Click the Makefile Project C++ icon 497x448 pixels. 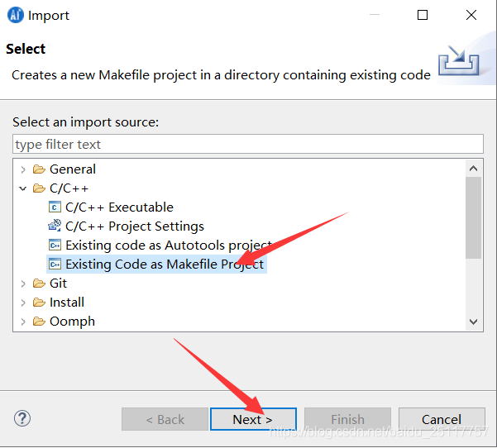[x=55, y=265]
